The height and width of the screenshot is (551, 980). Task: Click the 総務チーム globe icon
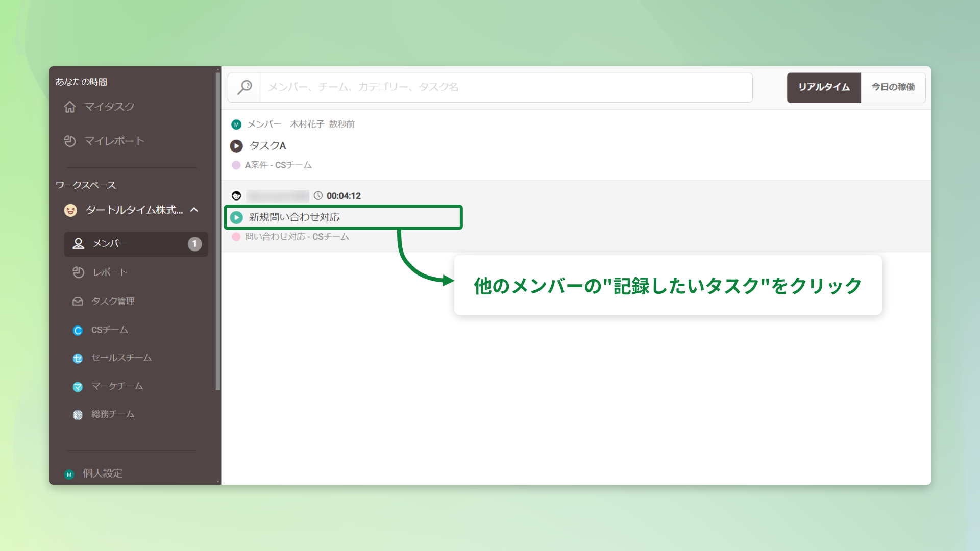coord(78,414)
